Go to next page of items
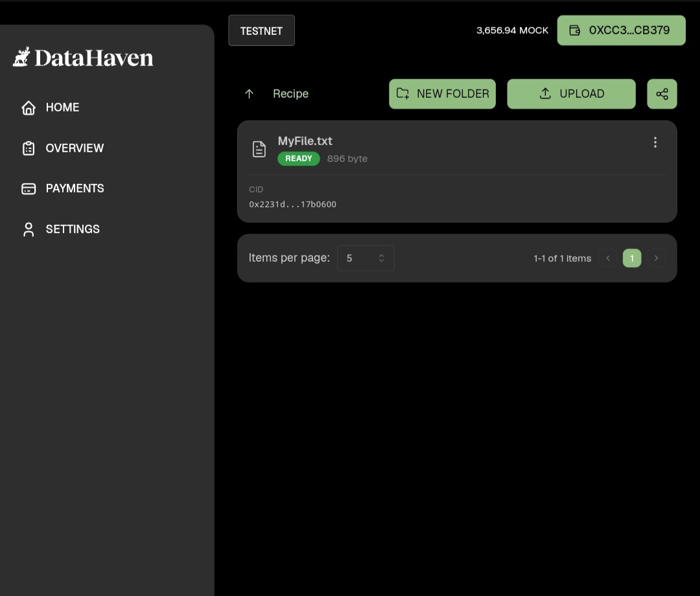 pos(656,258)
